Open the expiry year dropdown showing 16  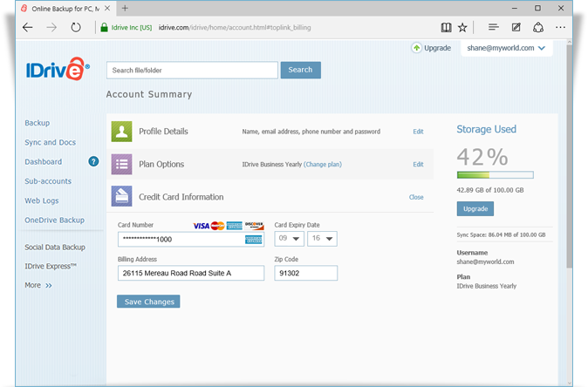click(x=322, y=239)
